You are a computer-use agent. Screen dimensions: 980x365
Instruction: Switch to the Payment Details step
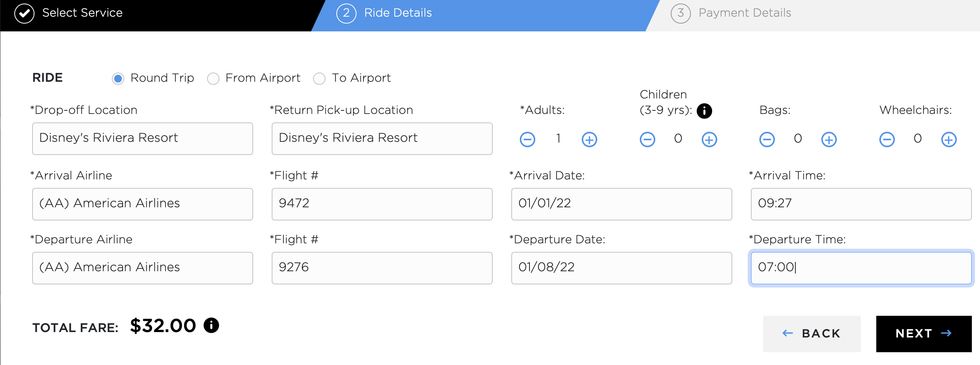coord(744,13)
